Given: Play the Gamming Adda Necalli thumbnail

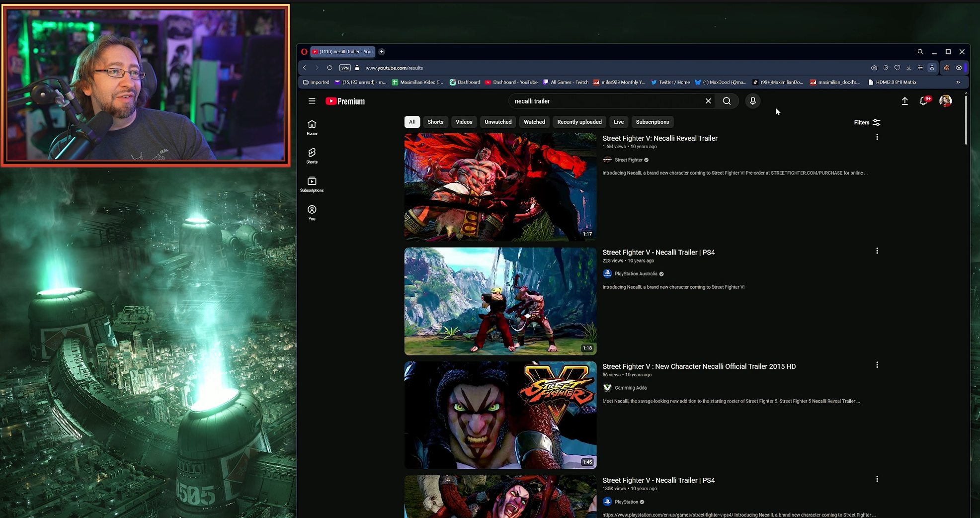Looking at the screenshot, I should [x=500, y=415].
